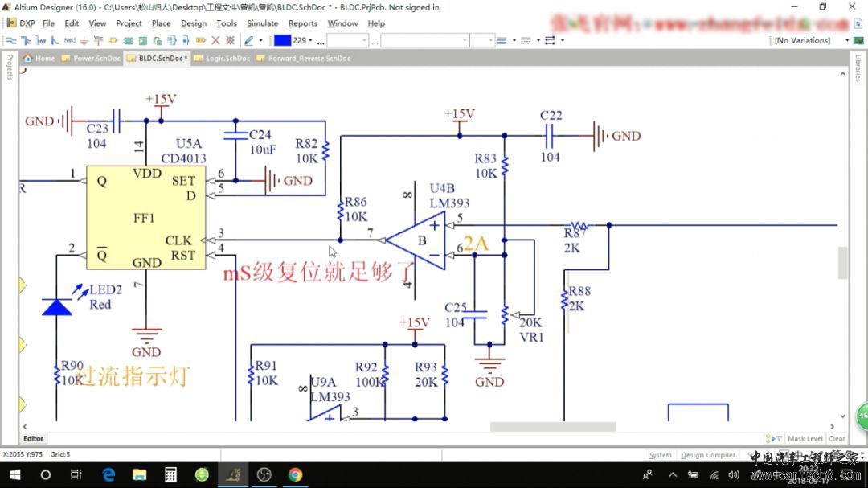Switch to the Forward_Reverse.SchDoc tab
Screen dimensions: 868x488
(304, 58)
